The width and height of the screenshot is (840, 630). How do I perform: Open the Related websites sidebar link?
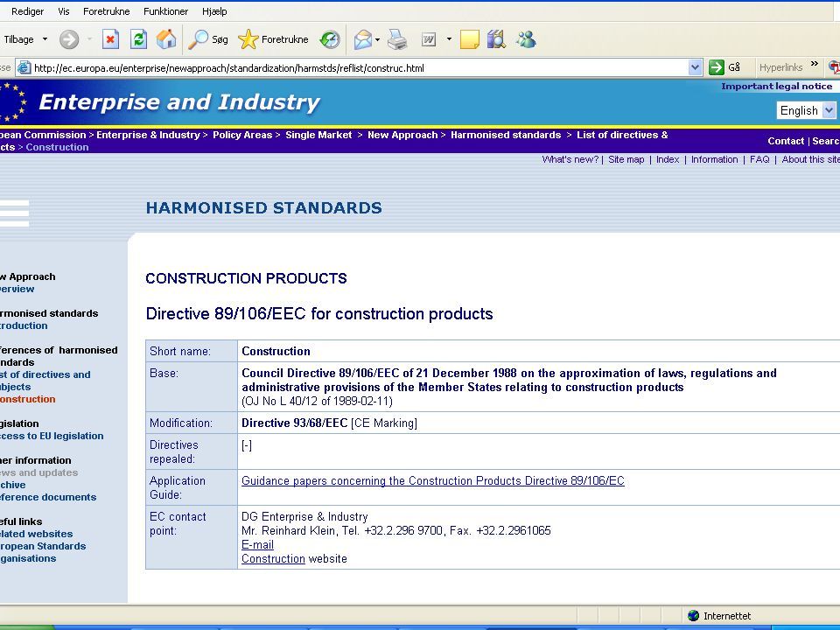click(36, 534)
